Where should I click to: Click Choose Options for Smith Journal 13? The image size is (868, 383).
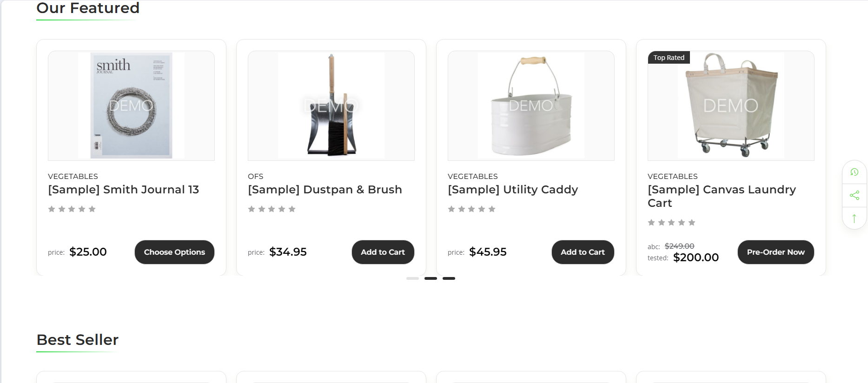[174, 252]
